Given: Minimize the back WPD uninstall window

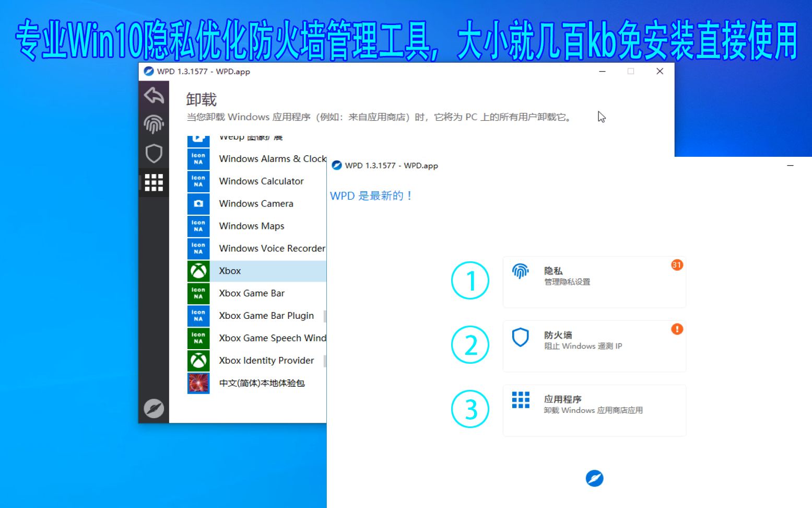Looking at the screenshot, I should point(602,72).
